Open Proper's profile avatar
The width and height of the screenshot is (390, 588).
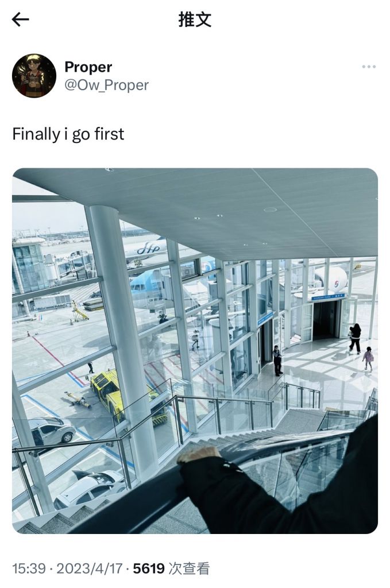(34, 76)
